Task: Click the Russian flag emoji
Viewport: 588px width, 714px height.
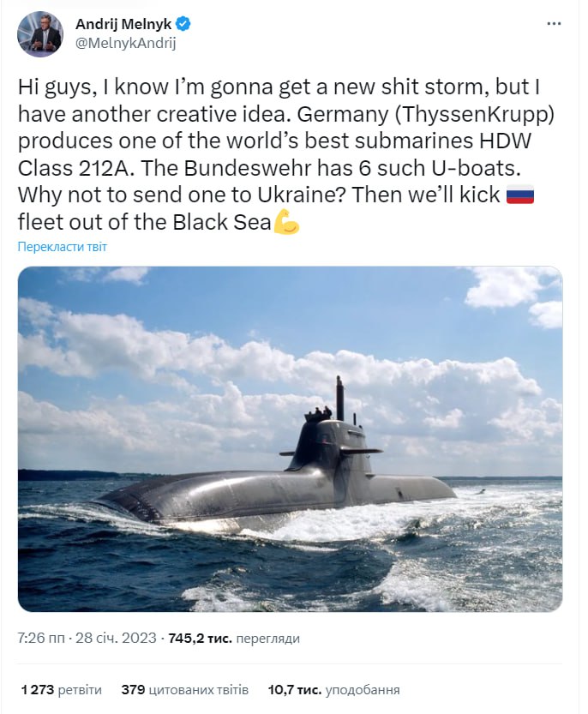Action: tap(519, 195)
